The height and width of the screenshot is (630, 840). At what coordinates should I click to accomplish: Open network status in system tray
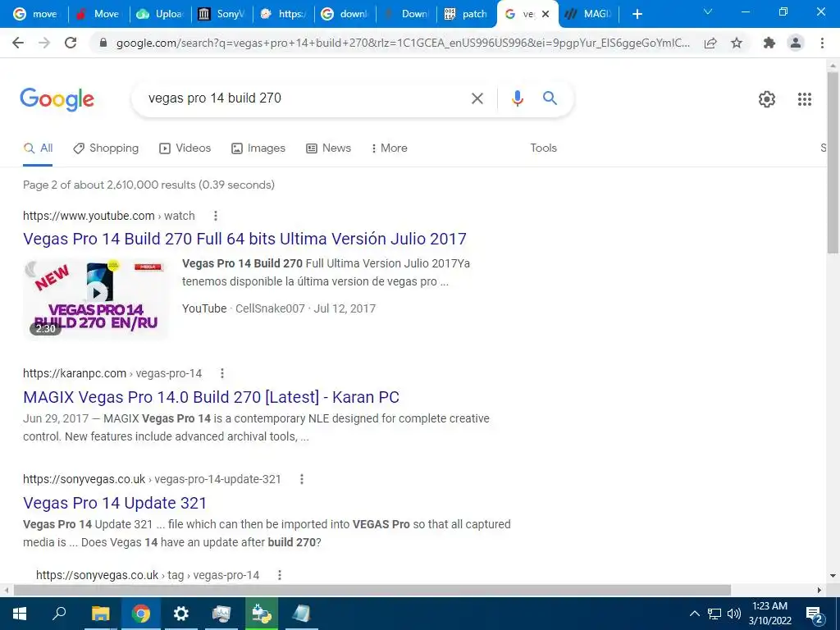coord(714,614)
